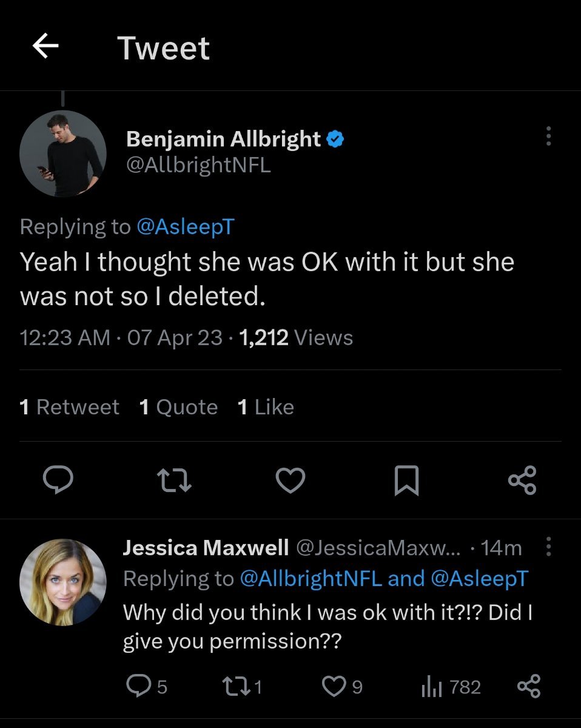View the 1 Retweet list

click(x=69, y=407)
